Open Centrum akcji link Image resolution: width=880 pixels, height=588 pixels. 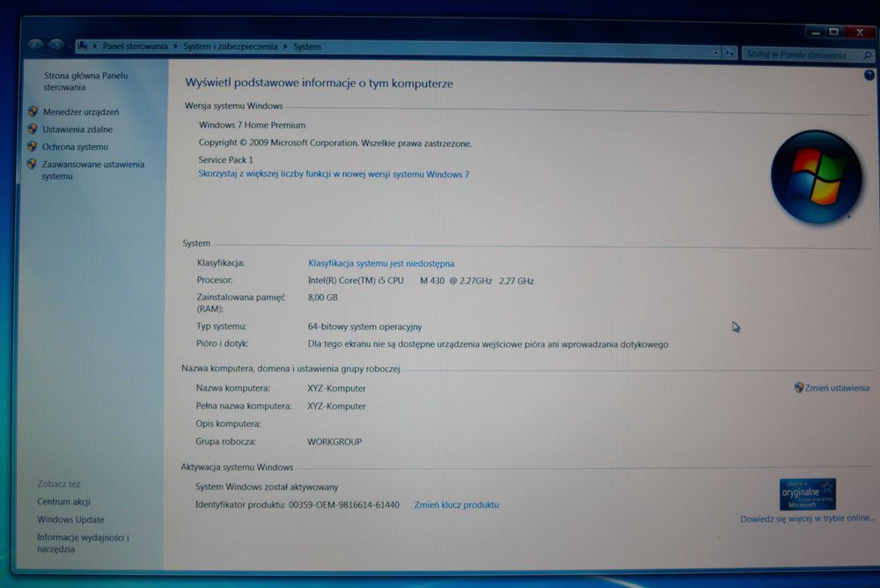click(63, 502)
